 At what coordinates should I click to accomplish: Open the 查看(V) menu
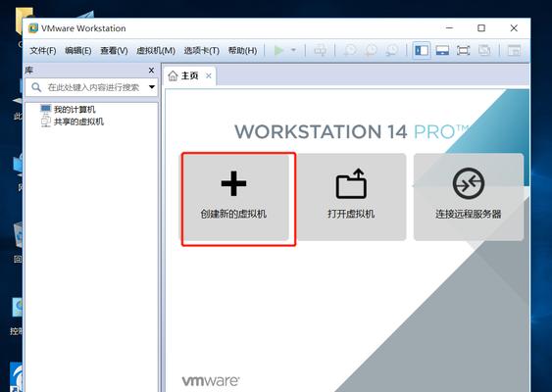coord(114,51)
